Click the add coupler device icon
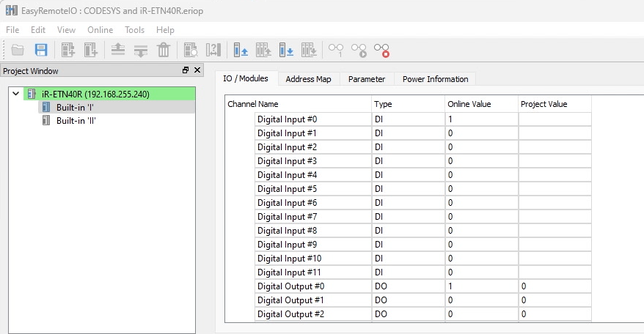 [68, 50]
